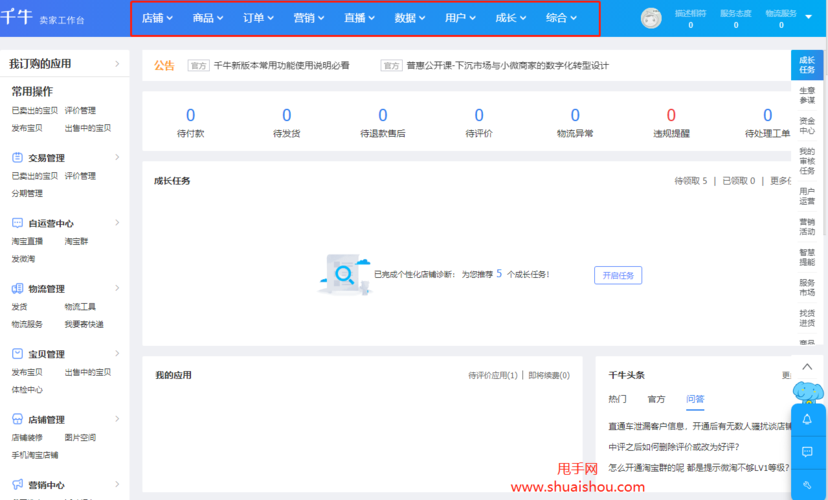Click the magnifier diagnosis illustration

tap(344, 274)
